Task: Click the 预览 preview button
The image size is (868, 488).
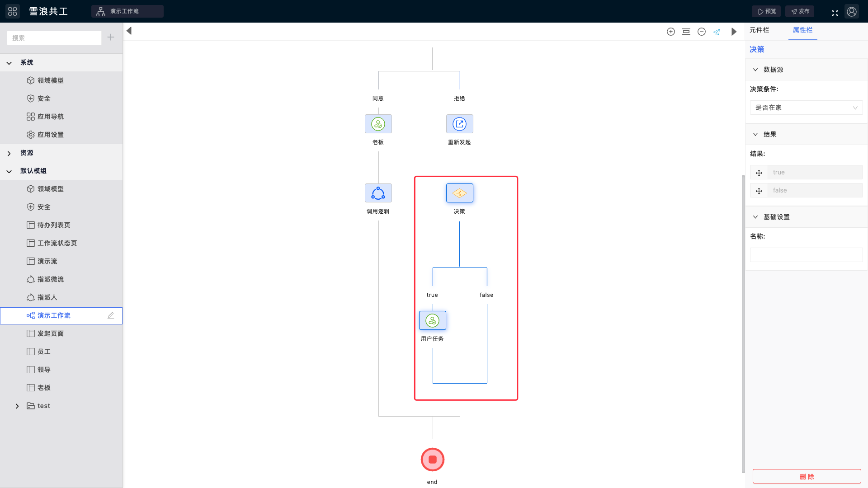Action: 766,11
